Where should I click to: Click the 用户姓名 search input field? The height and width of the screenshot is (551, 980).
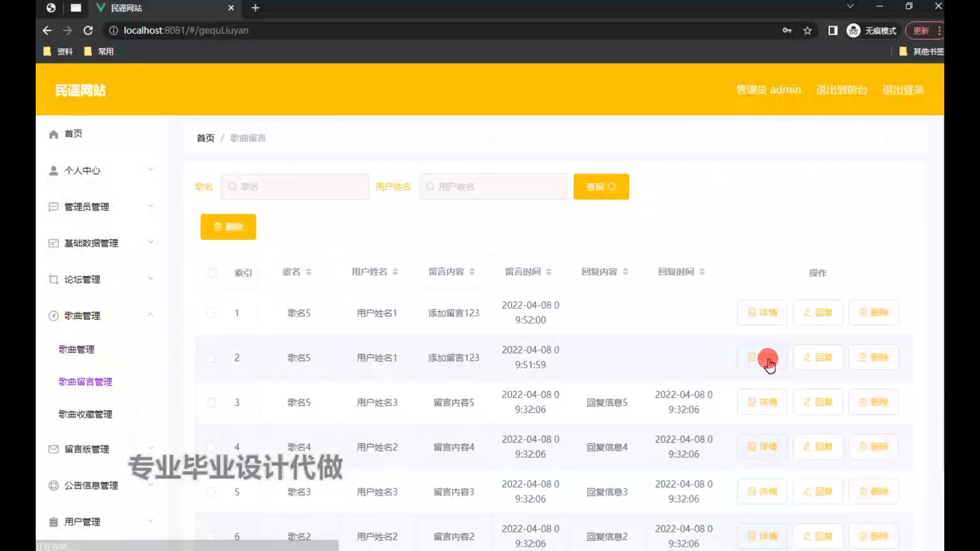pos(493,187)
